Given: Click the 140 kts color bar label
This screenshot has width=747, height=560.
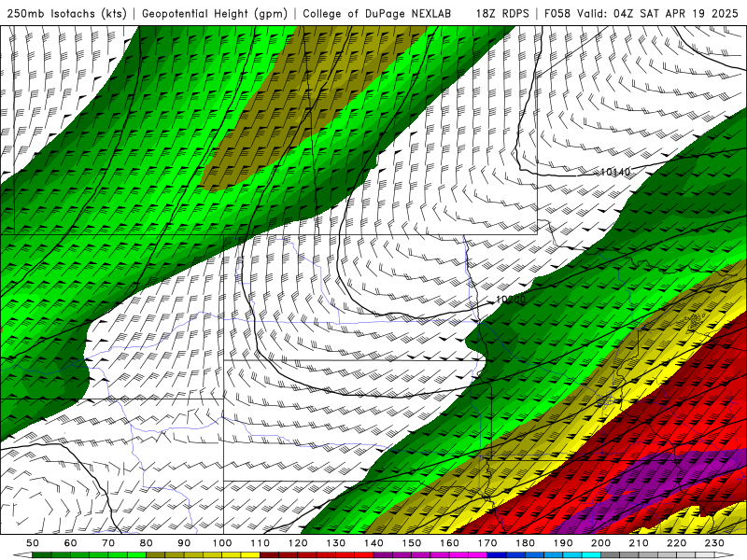Looking at the screenshot, I should pyautogui.click(x=373, y=543).
